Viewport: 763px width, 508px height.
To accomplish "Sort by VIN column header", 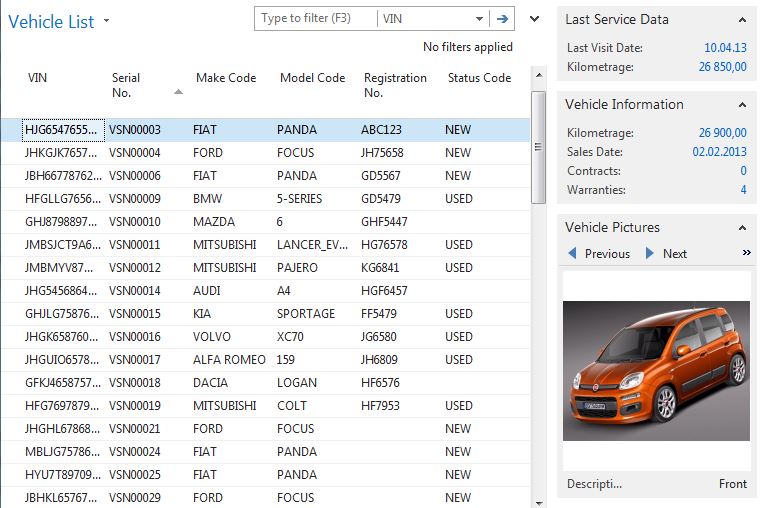I will tap(37, 78).
